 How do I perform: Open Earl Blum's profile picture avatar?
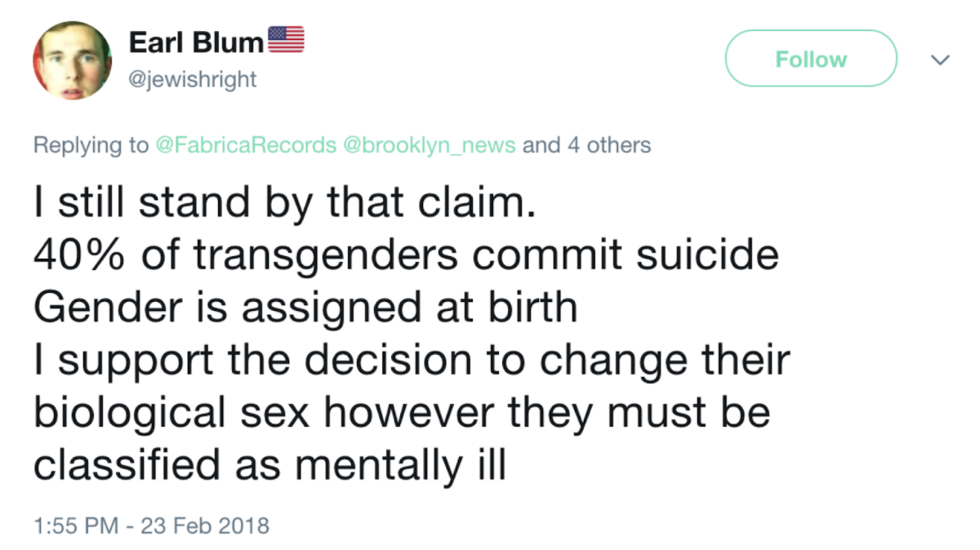pyautogui.click(x=72, y=60)
